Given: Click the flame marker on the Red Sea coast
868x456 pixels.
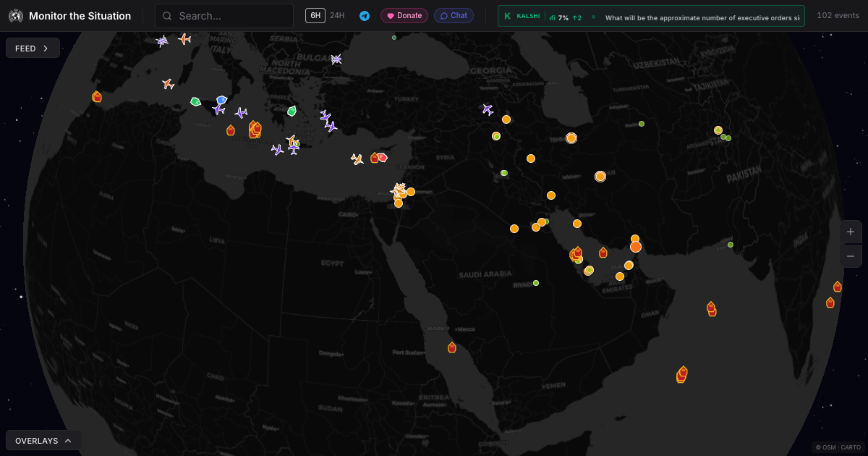Looking at the screenshot, I should (451, 347).
